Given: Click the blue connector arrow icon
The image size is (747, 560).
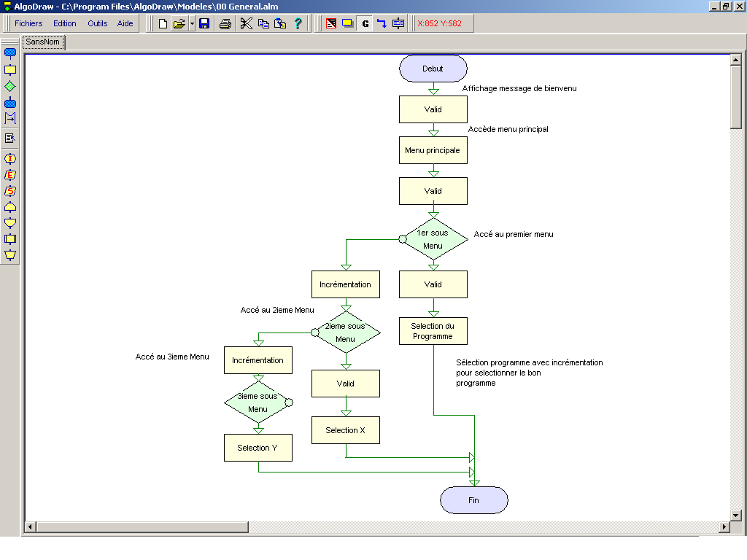Looking at the screenshot, I should click(382, 23).
